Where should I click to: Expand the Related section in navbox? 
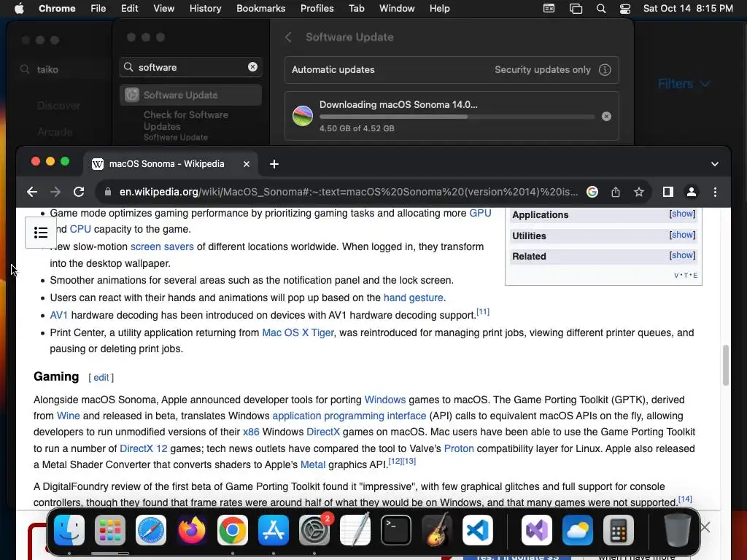(x=682, y=255)
